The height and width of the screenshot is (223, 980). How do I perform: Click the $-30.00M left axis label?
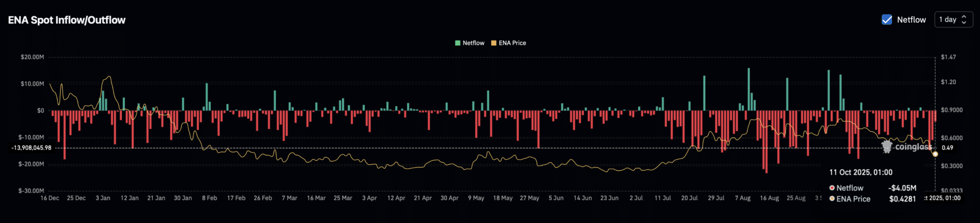click(x=31, y=191)
